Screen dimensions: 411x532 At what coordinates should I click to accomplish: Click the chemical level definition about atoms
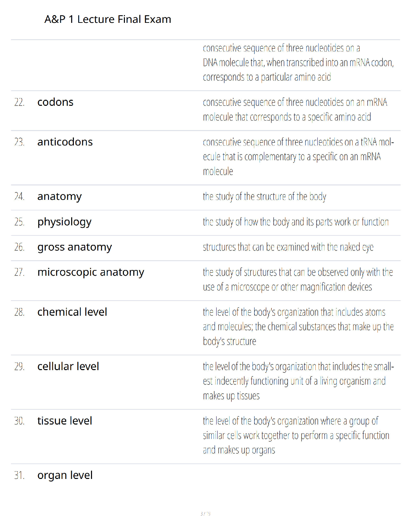click(299, 327)
